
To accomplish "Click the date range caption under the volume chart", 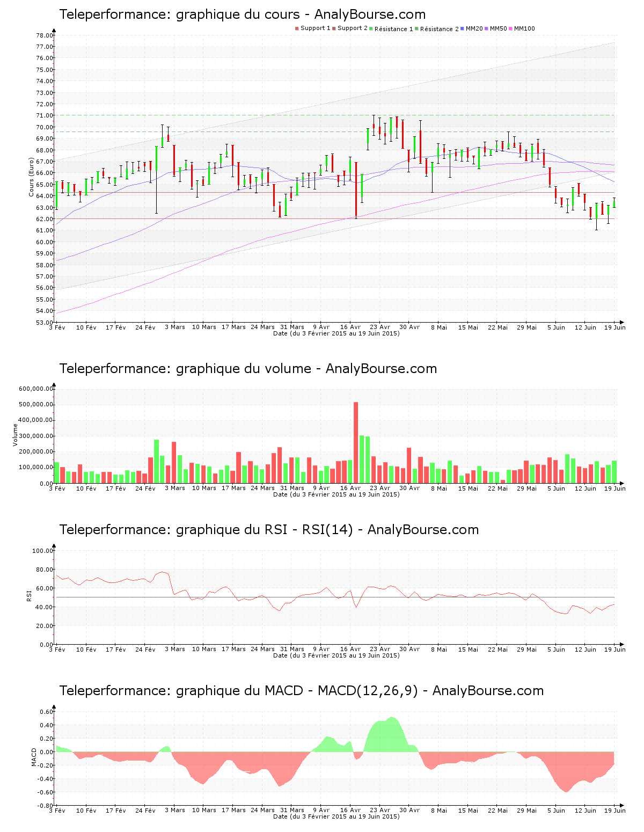I will (336, 494).
